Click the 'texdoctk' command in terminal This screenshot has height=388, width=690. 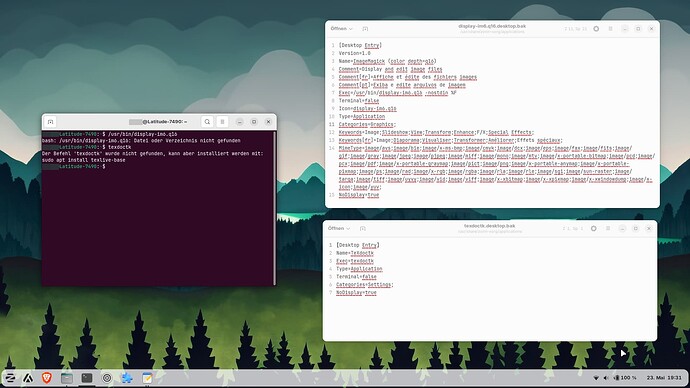point(120,147)
